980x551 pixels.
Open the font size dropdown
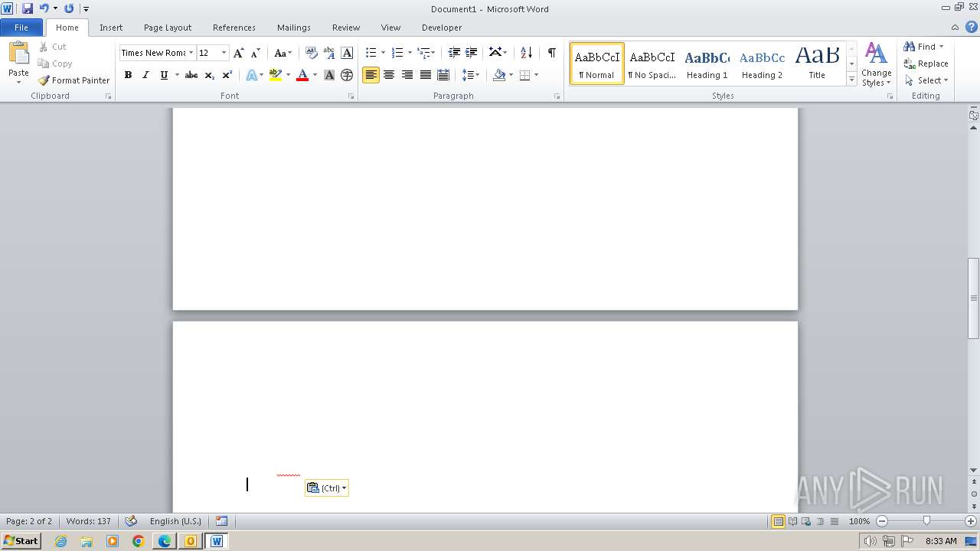coord(224,53)
